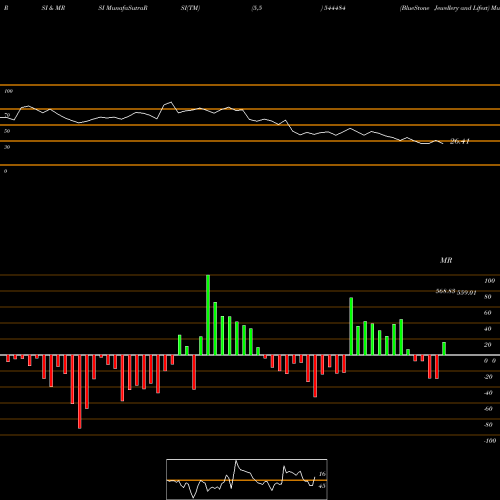Click the 'SI(TM)' header text

click(x=190, y=8)
